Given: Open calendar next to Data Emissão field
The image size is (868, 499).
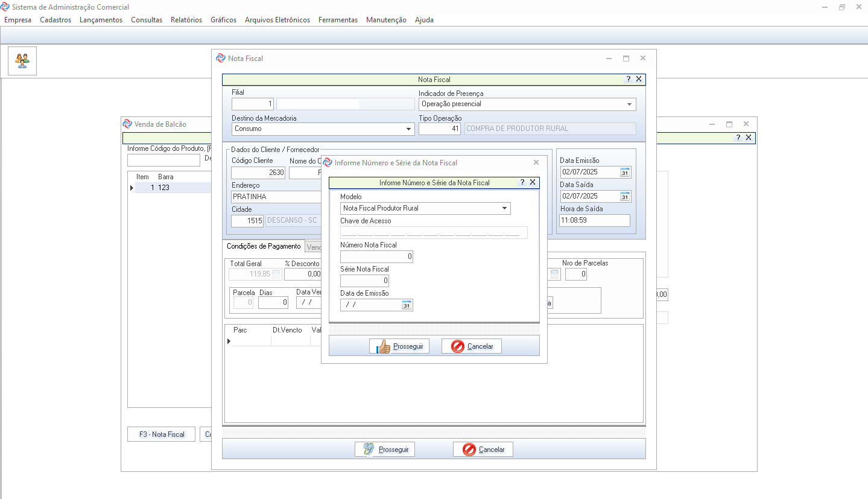Looking at the screenshot, I should (625, 173).
